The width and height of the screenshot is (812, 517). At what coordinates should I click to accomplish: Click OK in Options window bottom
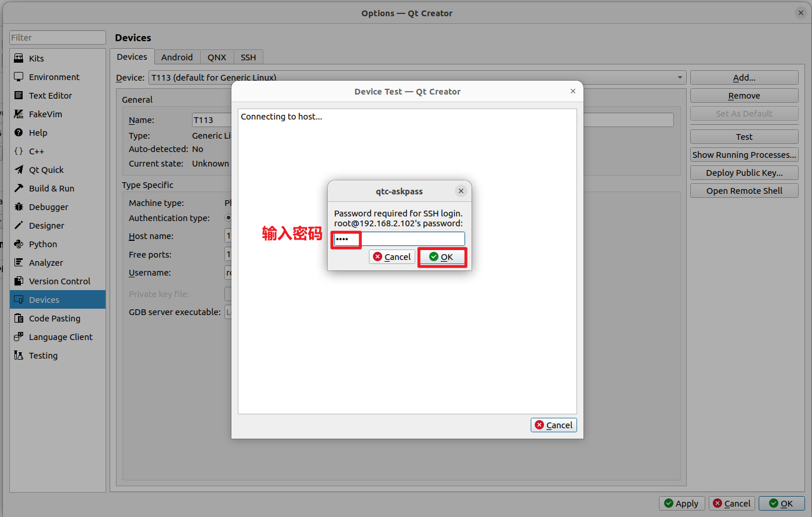click(x=782, y=503)
